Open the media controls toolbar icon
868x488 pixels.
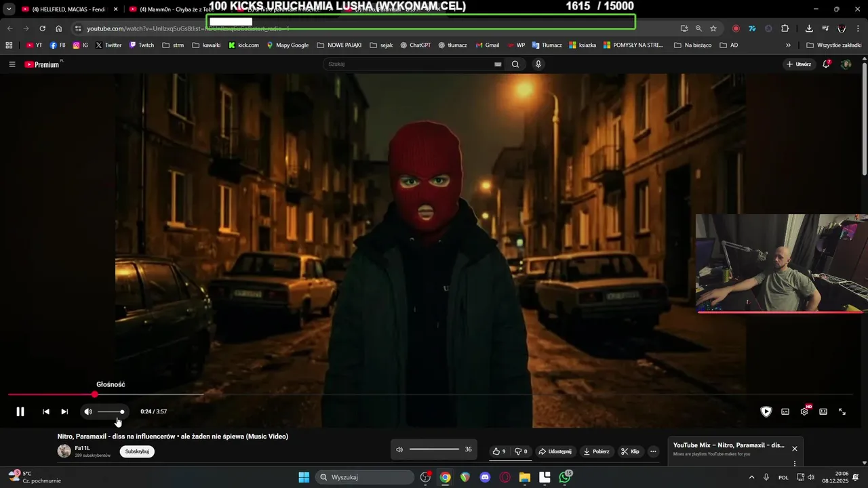coord(825,28)
